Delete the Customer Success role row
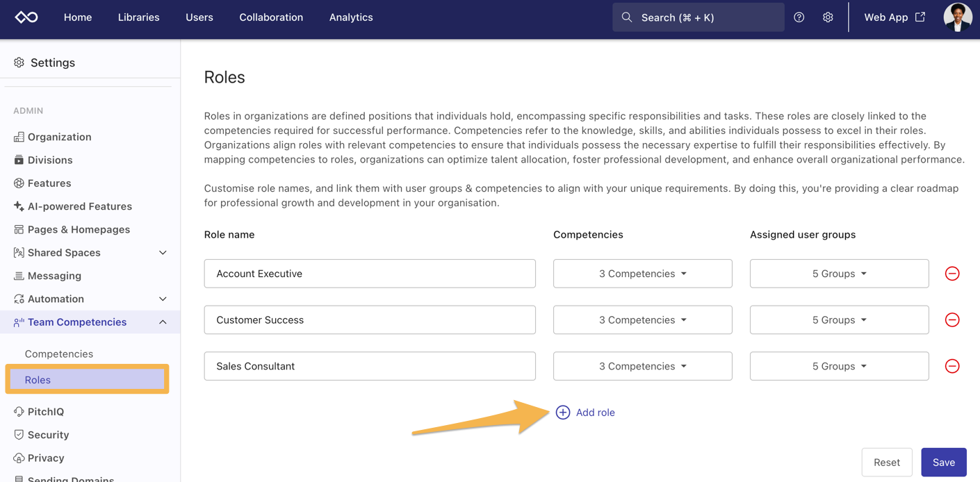Image resolution: width=980 pixels, height=482 pixels. pos(952,320)
